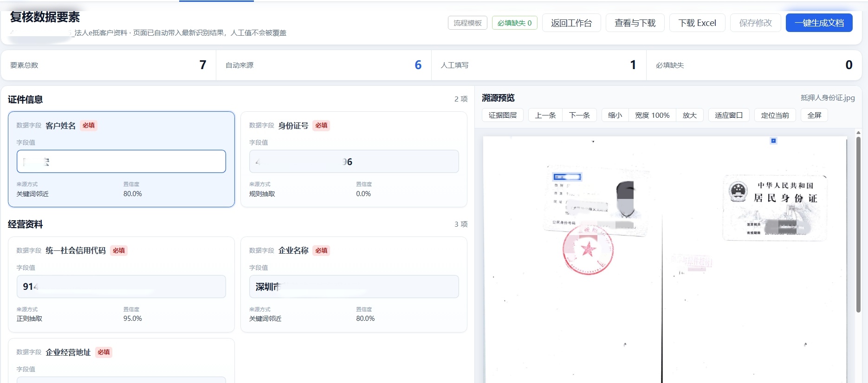Viewport: 868px width, 383px height.
Task: Click the 抵押人身份证.jpg file name
Action: click(828, 98)
